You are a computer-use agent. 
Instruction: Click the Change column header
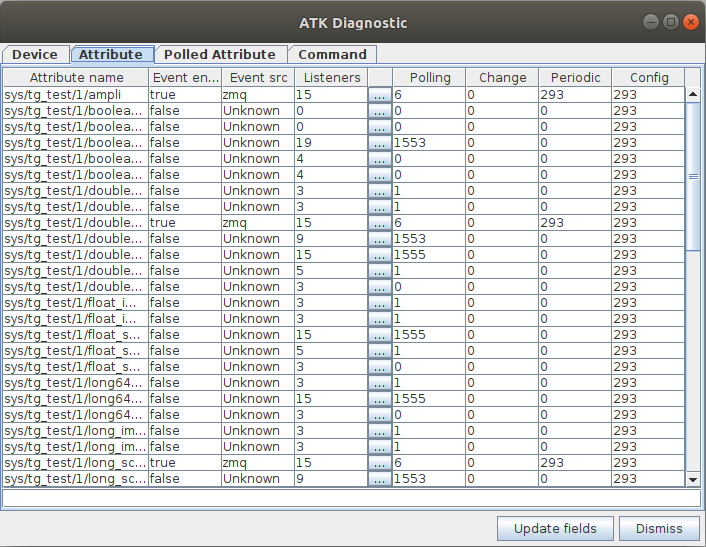pos(502,77)
